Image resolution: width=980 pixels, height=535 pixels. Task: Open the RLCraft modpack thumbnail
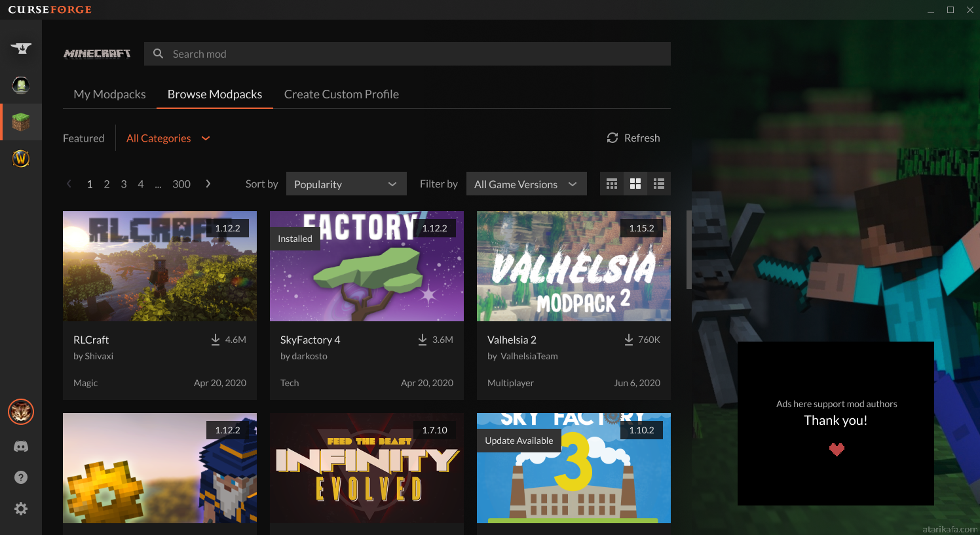[x=160, y=266]
